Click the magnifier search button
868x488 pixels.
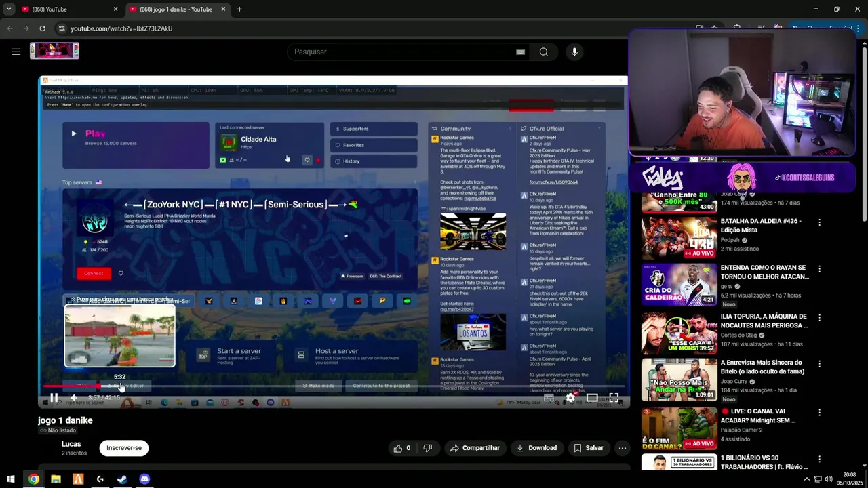pyautogui.click(x=544, y=52)
